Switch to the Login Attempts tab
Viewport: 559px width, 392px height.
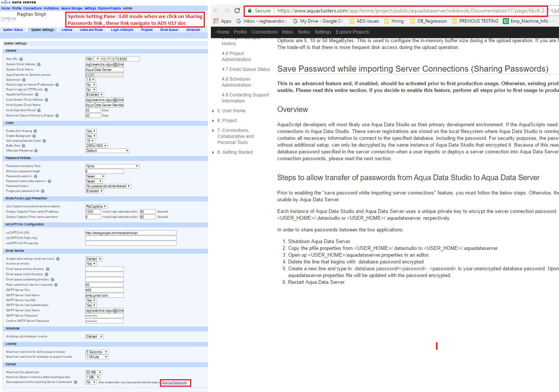coord(122,30)
